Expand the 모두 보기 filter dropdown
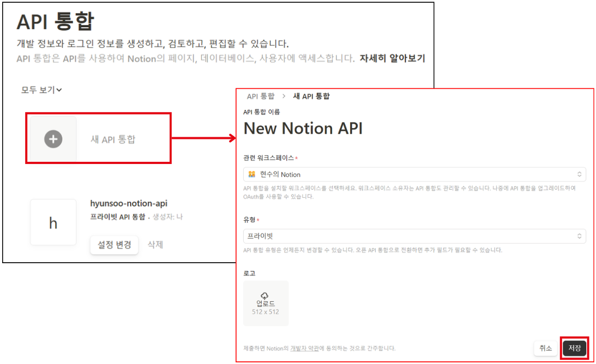This screenshot has width=596, height=364. point(41,90)
